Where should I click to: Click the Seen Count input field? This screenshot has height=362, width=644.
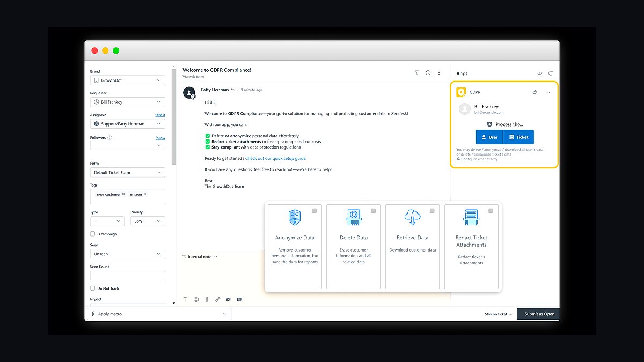[x=128, y=276]
